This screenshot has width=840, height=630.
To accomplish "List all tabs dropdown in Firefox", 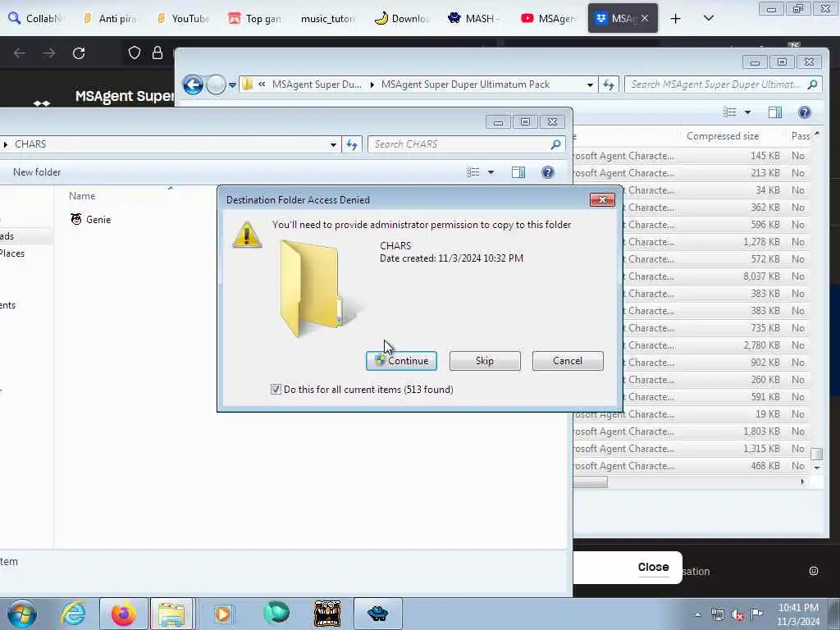I will point(708,18).
